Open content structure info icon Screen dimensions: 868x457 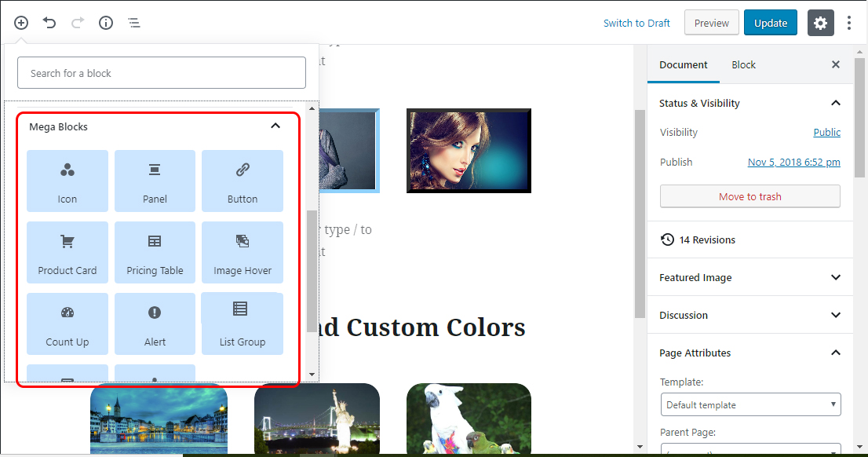point(106,23)
